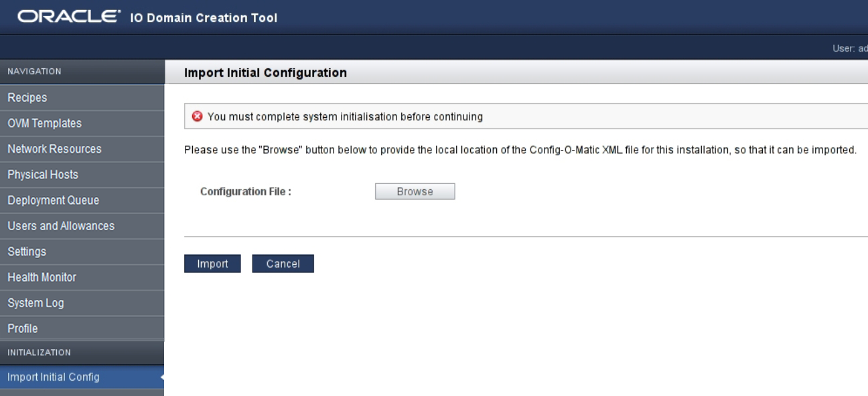The height and width of the screenshot is (396, 868).
Task: Click Browse to choose configuration file
Action: [415, 191]
